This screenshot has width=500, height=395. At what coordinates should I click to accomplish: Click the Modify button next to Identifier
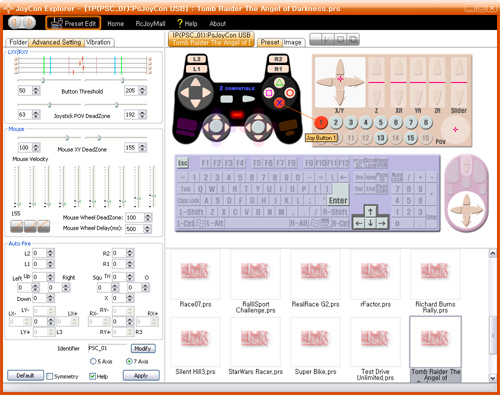click(143, 348)
